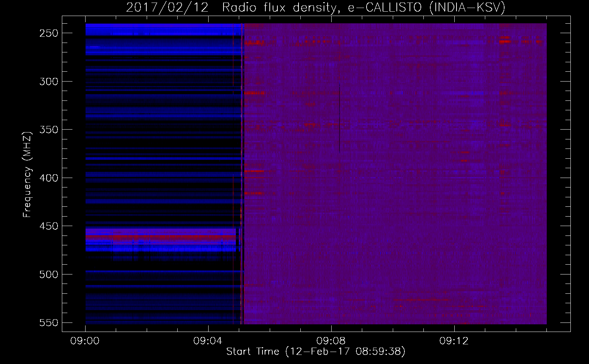Select the 500 frequency tick label

click(49, 274)
